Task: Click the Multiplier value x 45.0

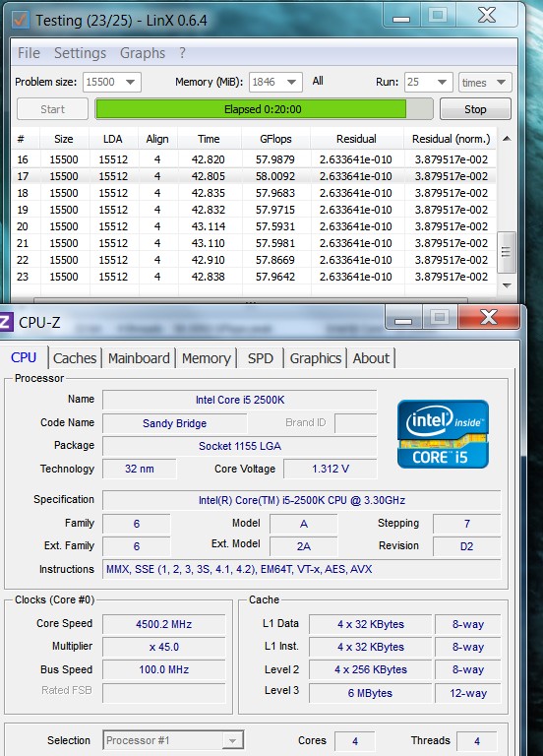Action: tap(164, 647)
